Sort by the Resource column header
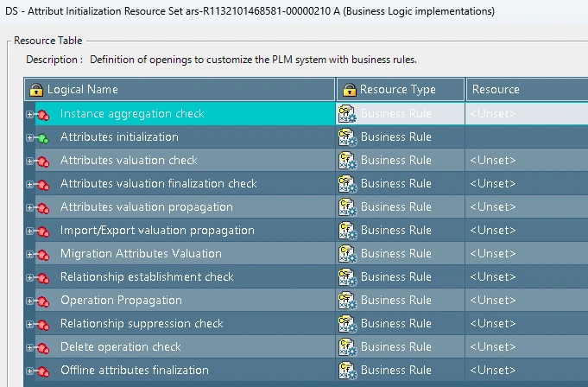This screenshot has height=387, width=588. 496,90
